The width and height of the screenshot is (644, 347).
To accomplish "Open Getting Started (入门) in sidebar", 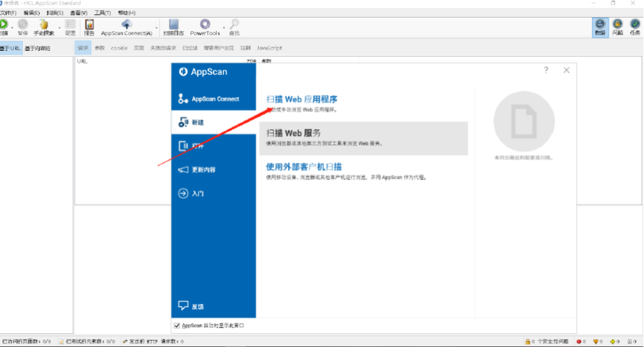I will (x=213, y=194).
